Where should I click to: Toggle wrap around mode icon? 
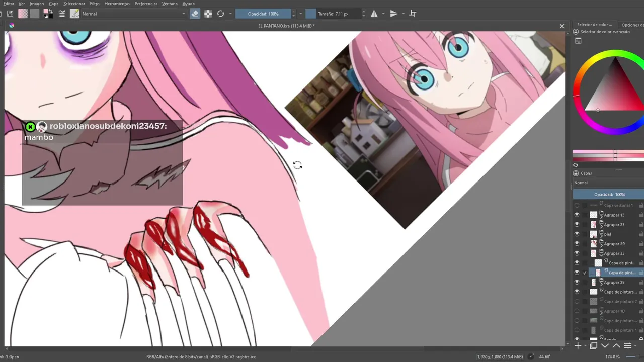coord(413,14)
